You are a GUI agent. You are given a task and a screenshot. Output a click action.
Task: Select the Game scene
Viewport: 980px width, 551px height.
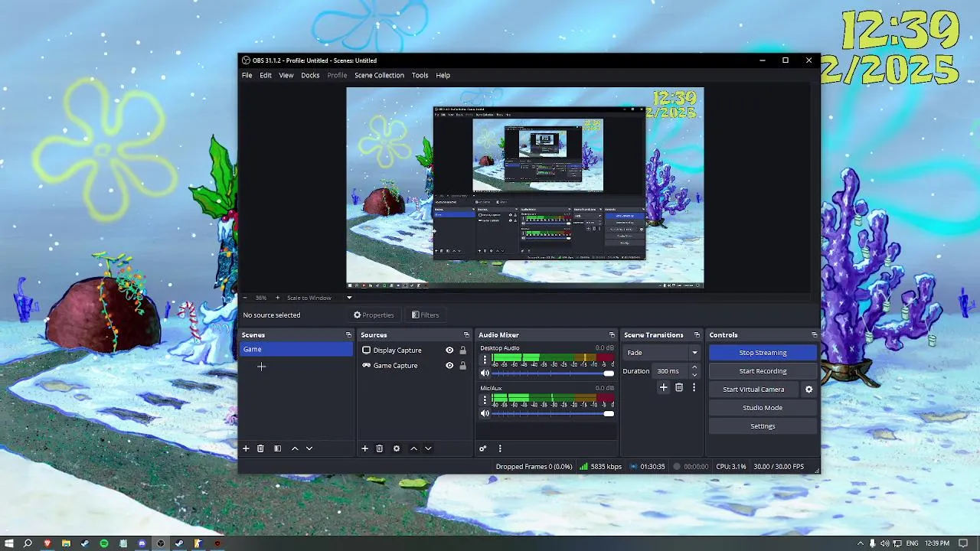pos(296,350)
